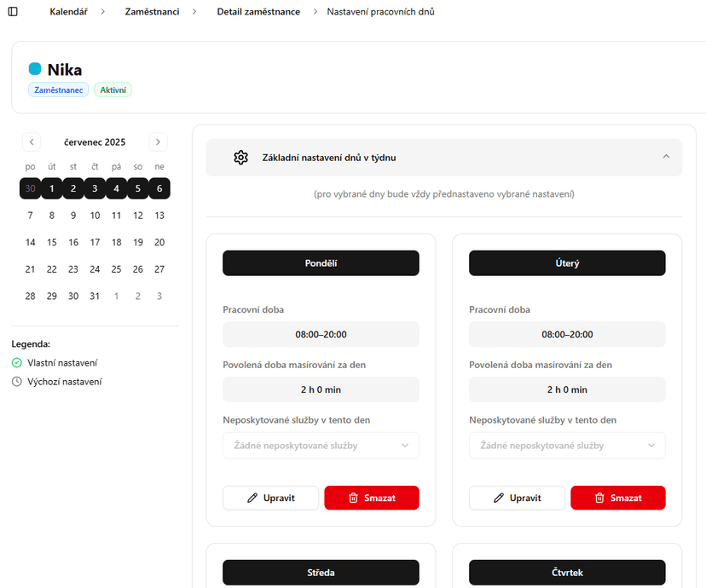
Task: Click the Zaměstnanec badge
Action: (x=59, y=90)
